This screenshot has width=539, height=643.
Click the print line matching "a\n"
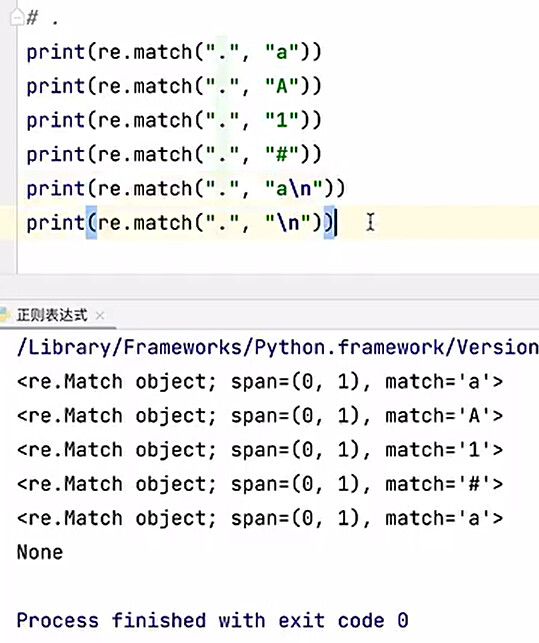pos(186,189)
